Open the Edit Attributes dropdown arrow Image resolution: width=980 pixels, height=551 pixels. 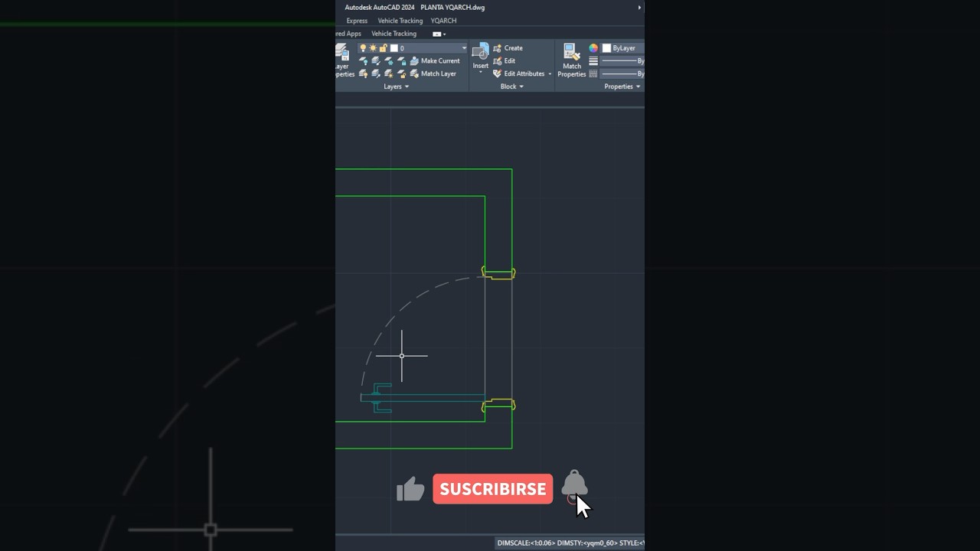click(x=550, y=74)
